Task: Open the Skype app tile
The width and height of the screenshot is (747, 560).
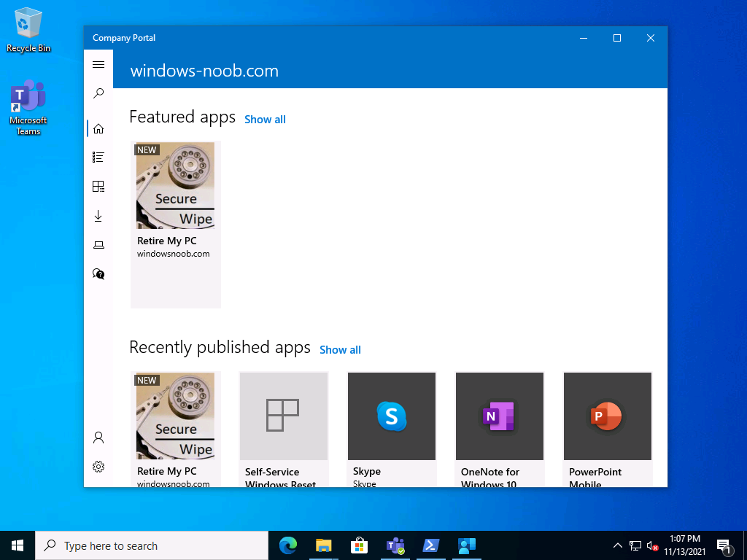Action: coord(392,429)
